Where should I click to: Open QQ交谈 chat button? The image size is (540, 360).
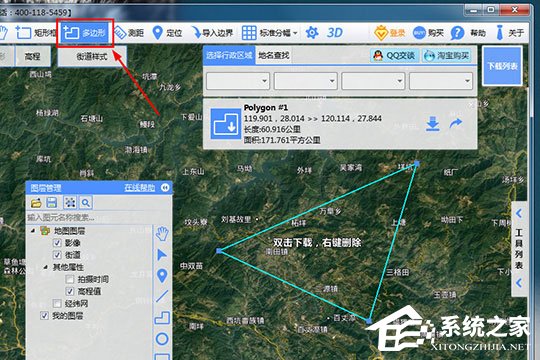click(x=395, y=55)
